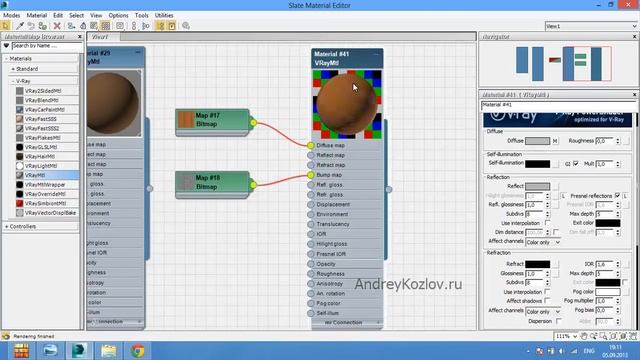
Task: Click Assign Material to Selection icon
Action: point(42,26)
